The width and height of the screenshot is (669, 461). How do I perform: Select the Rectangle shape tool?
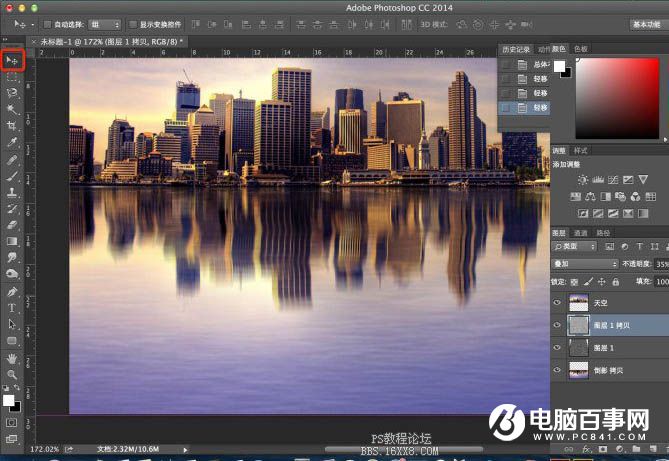(x=12, y=341)
